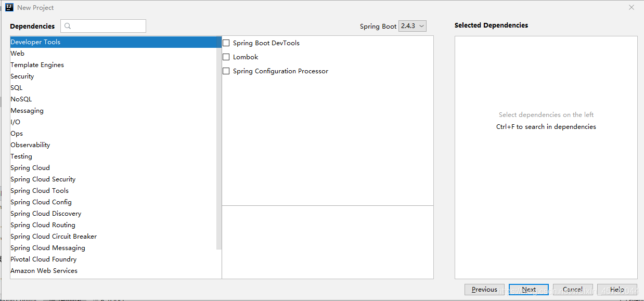Cancel the New Project wizard
The width and height of the screenshot is (644, 301).
point(573,290)
